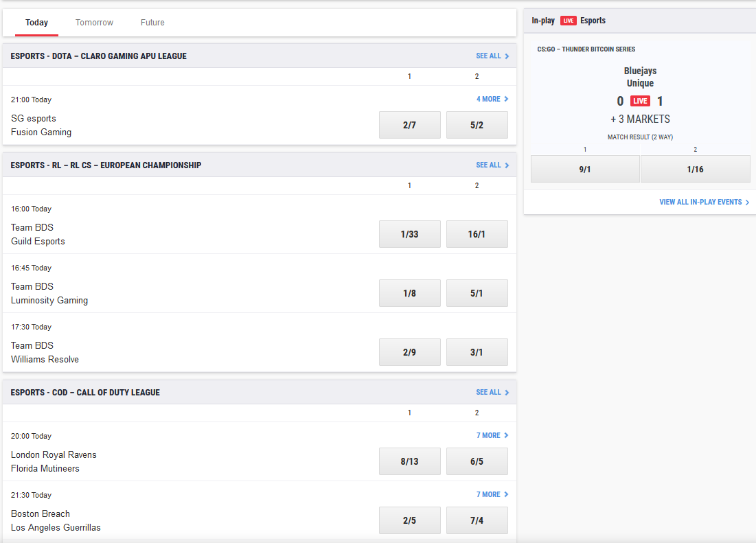Open the Fusion Gaming team name
Screen dimensions: 756x543
[41, 132]
